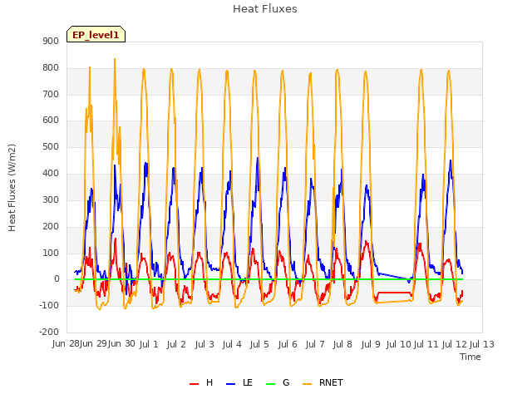Toggle the LE series legend entry
The image size is (532, 399).
click(x=239, y=382)
